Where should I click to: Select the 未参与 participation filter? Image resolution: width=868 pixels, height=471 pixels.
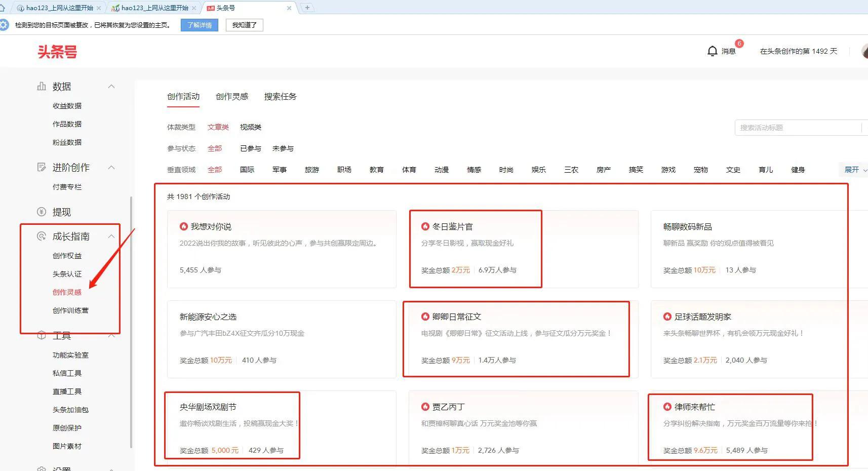[283, 148]
